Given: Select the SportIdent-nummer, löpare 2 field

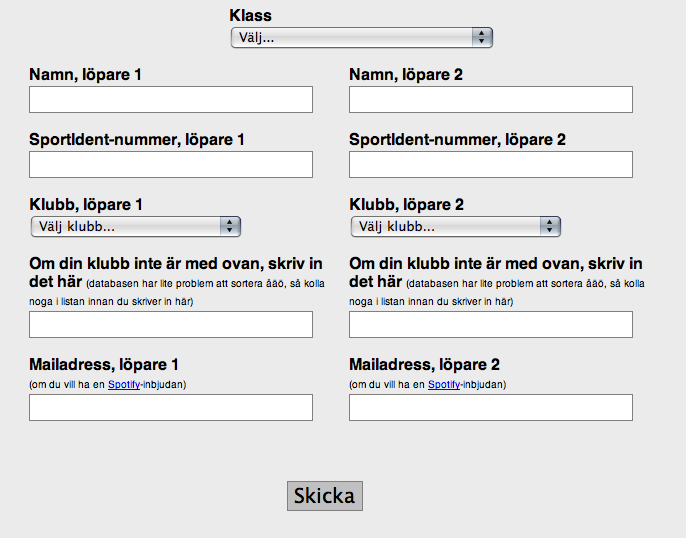Looking at the screenshot, I should (491, 164).
